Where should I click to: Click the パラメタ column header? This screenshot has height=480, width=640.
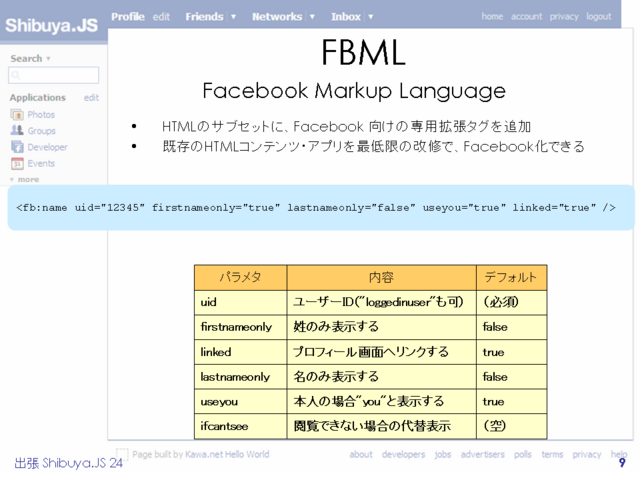click(x=240, y=278)
